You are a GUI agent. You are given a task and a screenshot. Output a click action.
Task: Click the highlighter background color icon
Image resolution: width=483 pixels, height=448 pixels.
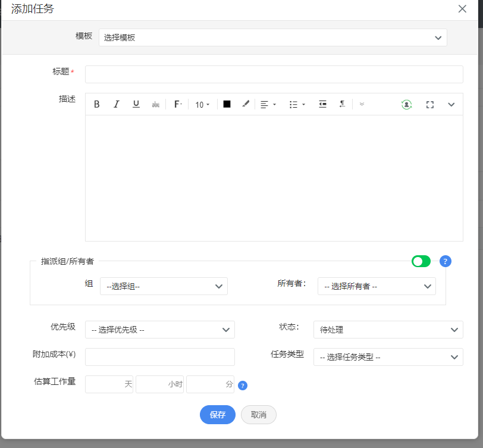[246, 104]
